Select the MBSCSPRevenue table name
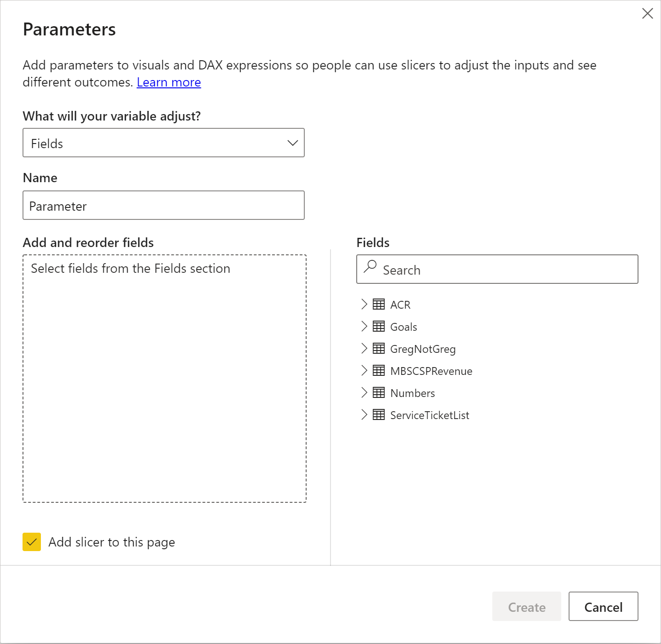The height and width of the screenshot is (644, 661). point(431,371)
